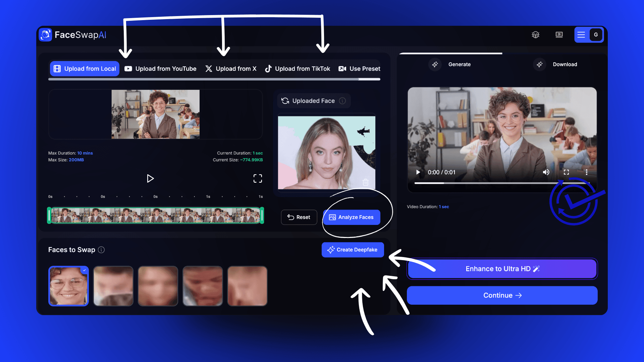Switch to Upload from Local tab

85,68
